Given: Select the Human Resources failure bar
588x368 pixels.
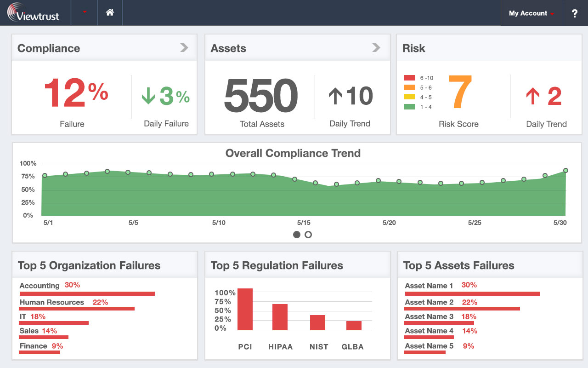Looking at the screenshot, I should point(77,308).
